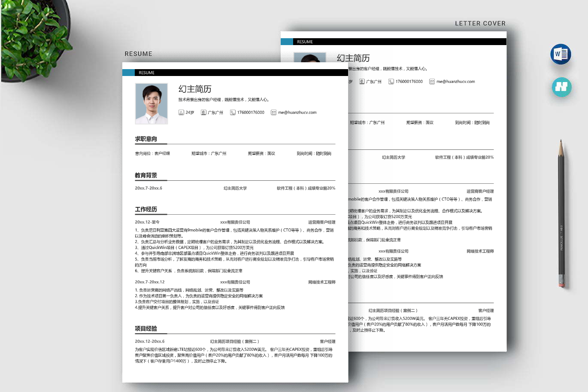Click the front resume's phone icon near 176000176000

click(x=233, y=112)
